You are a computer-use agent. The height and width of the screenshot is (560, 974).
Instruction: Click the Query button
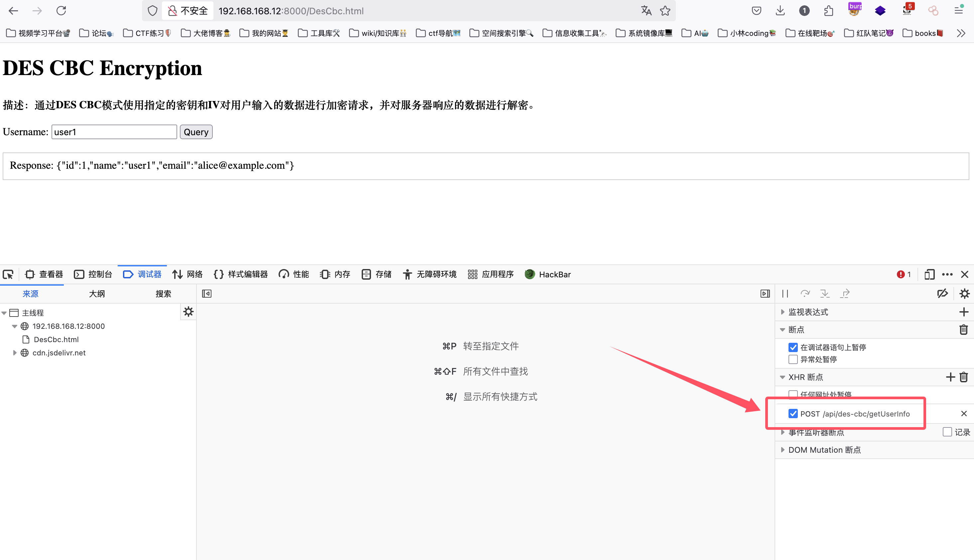click(196, 132)
